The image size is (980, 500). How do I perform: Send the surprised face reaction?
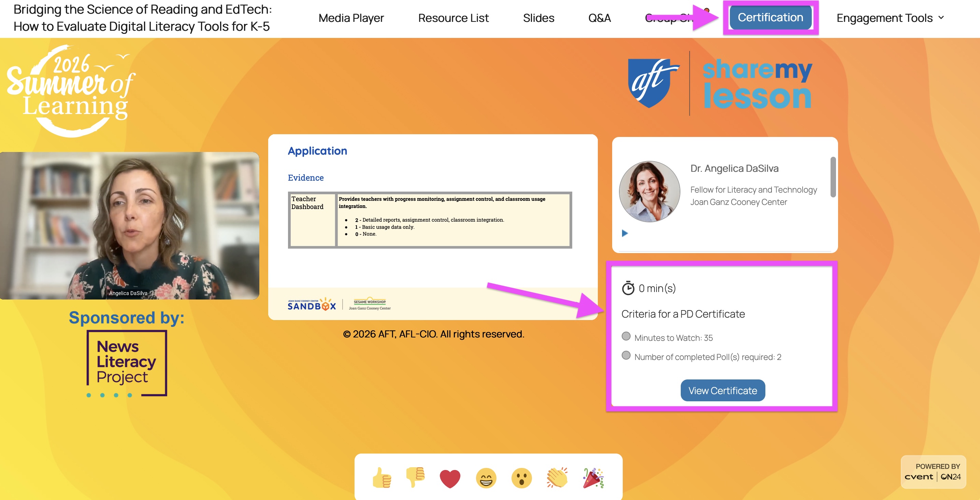click(522, 478)
